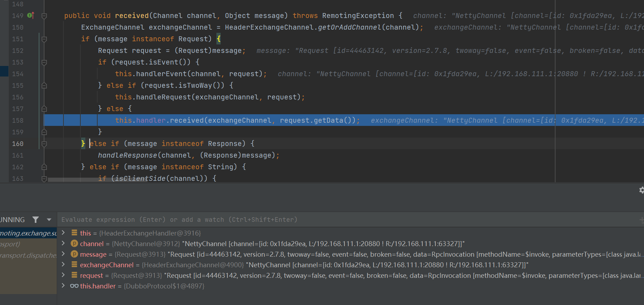Expand the 'exchangeChannel' variable node
644x305 pixels.
tap(63, 264)
